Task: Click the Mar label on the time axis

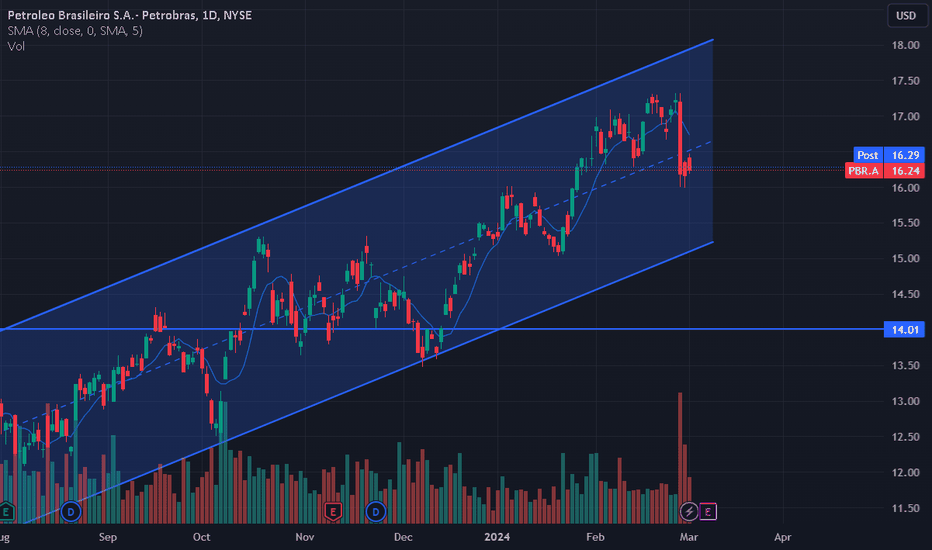Action: [x=689, y=538]
